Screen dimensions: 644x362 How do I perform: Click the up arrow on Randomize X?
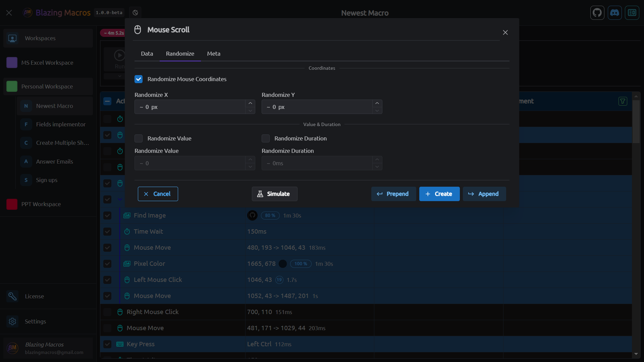[x=250, y=103]
